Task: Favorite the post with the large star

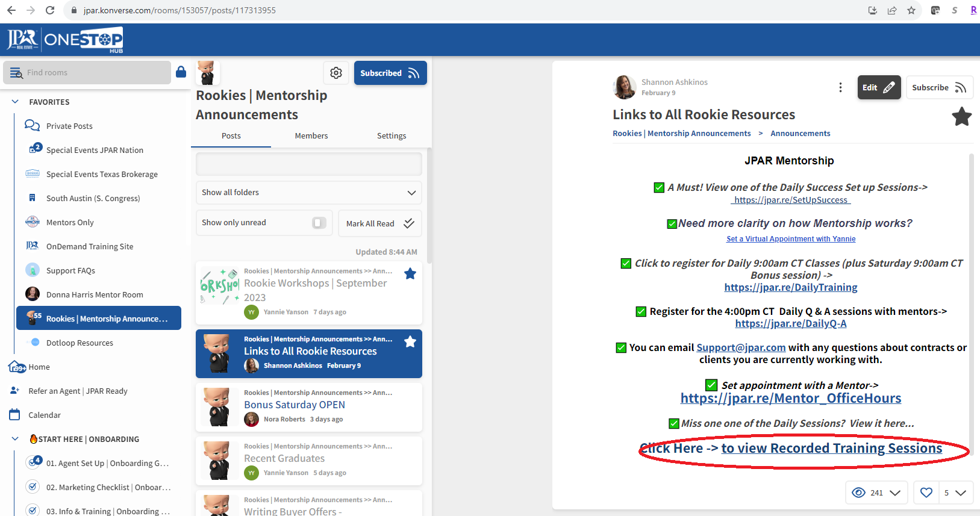Action: (x=961, y=116)
